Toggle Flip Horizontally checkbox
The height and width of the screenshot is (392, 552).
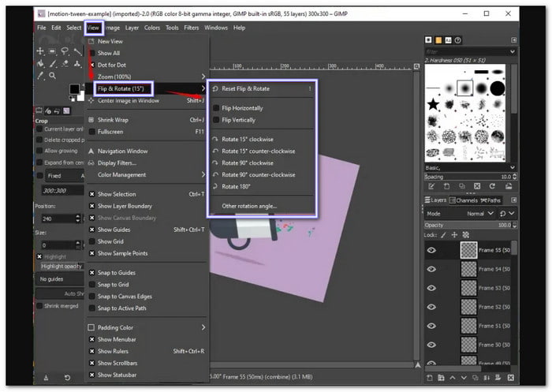216,108
